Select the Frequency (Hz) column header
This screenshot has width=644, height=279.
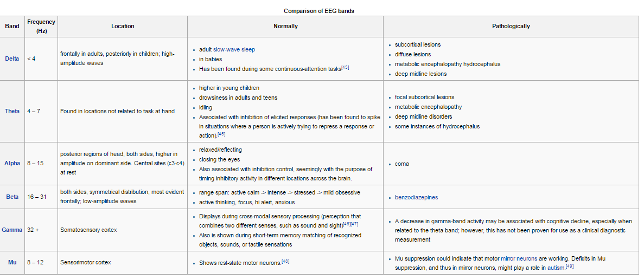click(x=41, y=26)
